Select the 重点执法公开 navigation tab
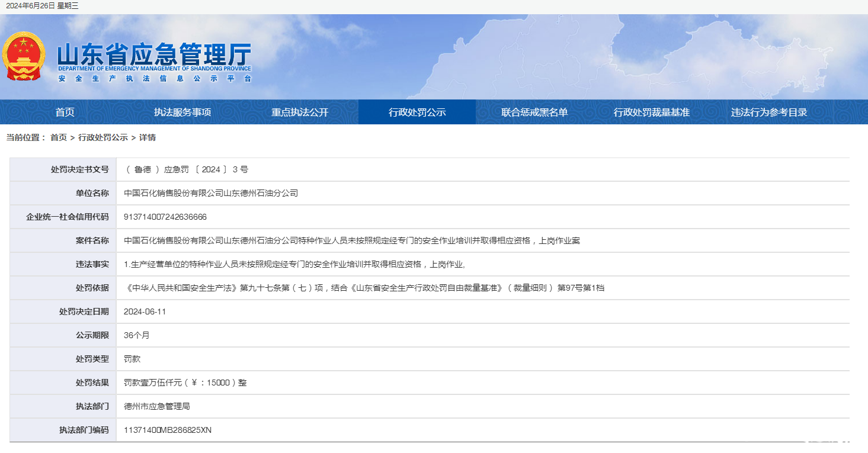The image size is (868, 453). [x=300, y=112]
